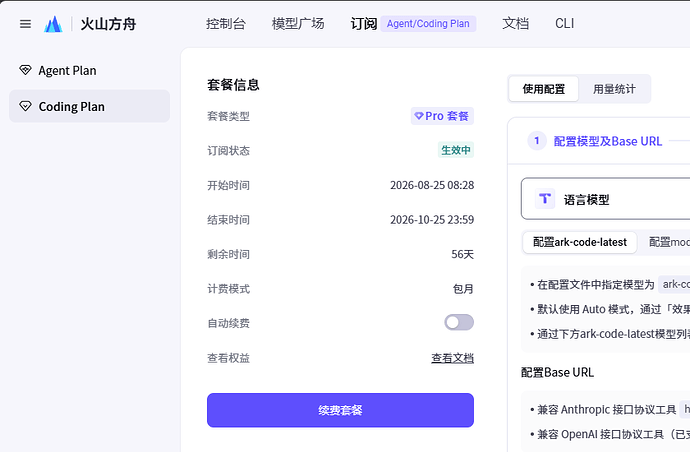Open the CLI navigation item
Screen dimensions: 690x452
click(565, 24)
